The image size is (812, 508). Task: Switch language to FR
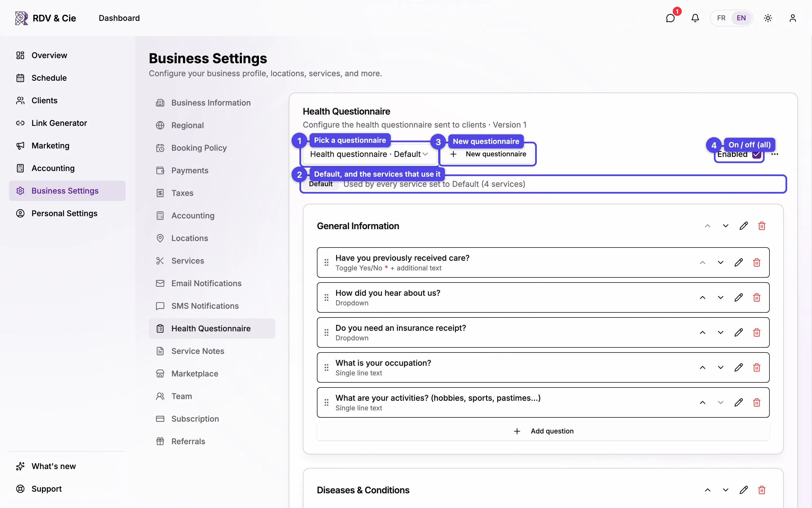721,18
